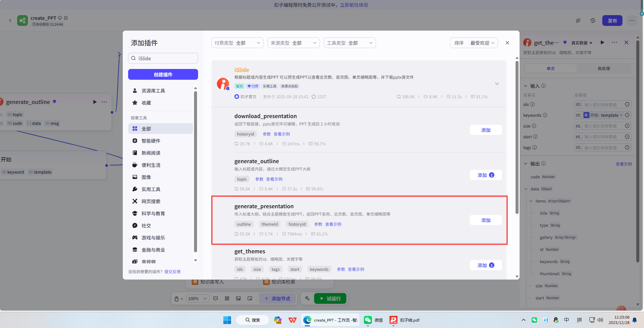
Task: Open the 收藏 favorites list
Action: tap(160, 103)
